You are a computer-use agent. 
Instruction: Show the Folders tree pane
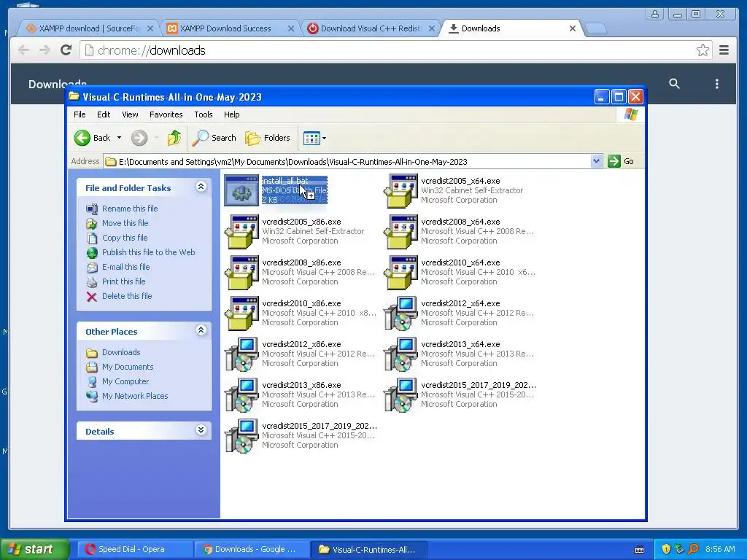[268, 138]
